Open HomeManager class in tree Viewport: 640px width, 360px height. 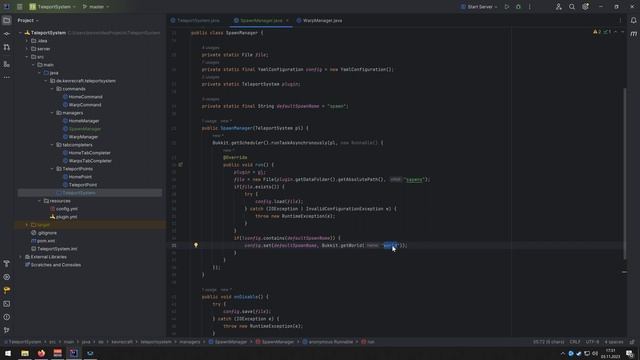pyautogui.click(x=81, y=121)
